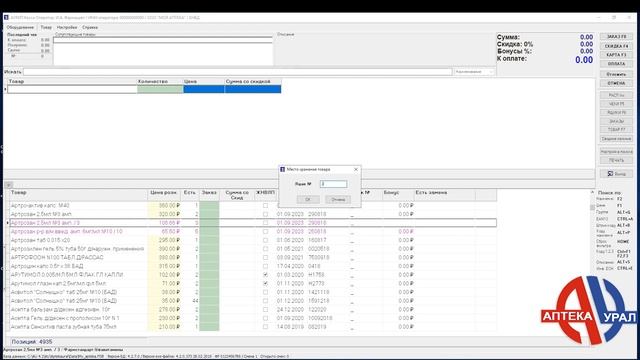Click the ТОВАР F7 button
The width and height of the screenshot is (640, 360).
click(x=616, y=130)
